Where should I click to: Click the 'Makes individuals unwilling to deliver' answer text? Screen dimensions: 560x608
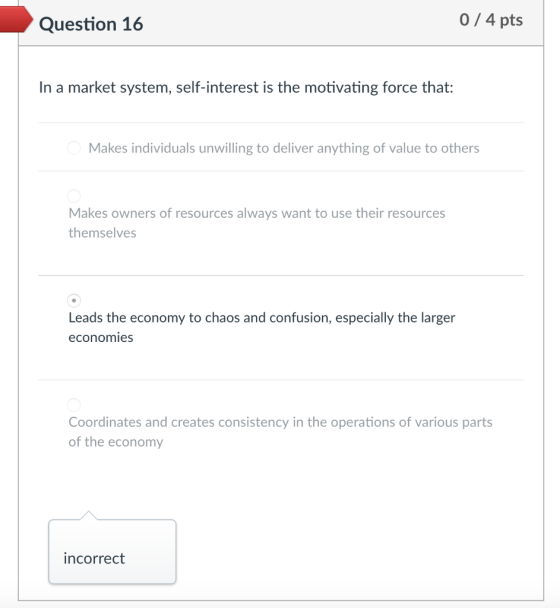284,148
